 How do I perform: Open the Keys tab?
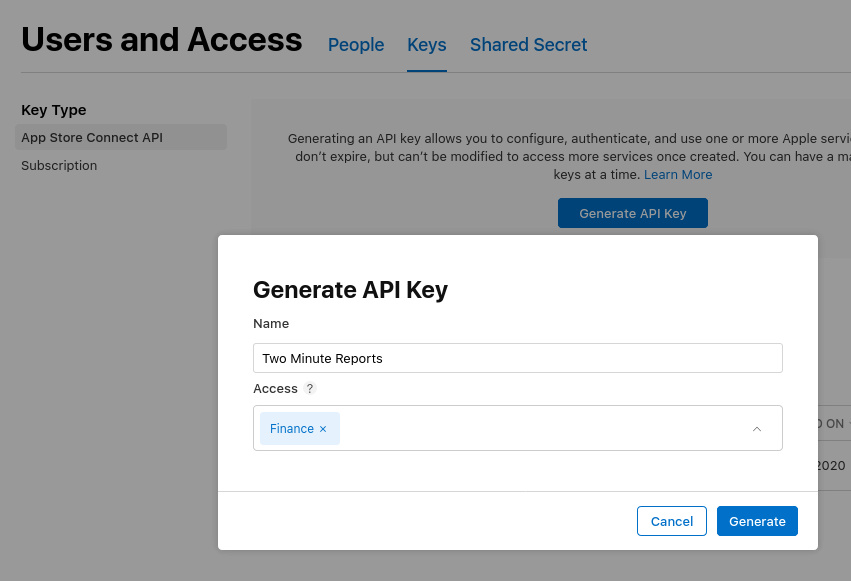pos(427,44)
